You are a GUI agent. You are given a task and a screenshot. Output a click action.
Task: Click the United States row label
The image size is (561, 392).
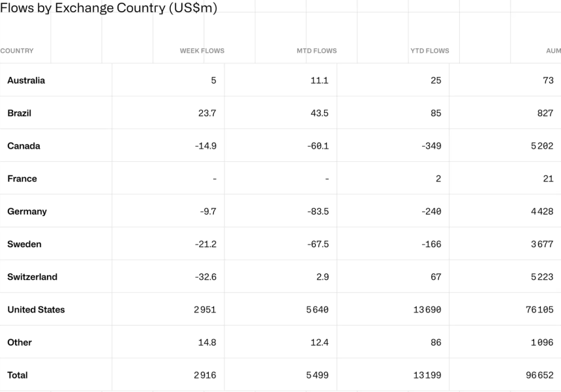click(x=36, y=310)
